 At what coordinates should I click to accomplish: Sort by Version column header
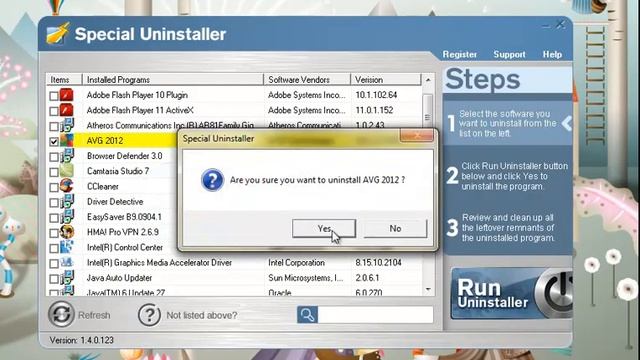coord(386,80)
